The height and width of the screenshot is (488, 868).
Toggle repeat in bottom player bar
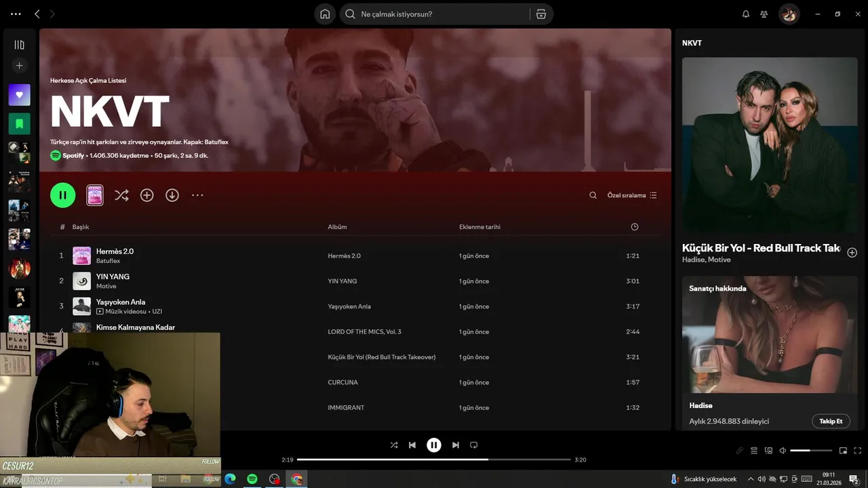coord(474,445)
